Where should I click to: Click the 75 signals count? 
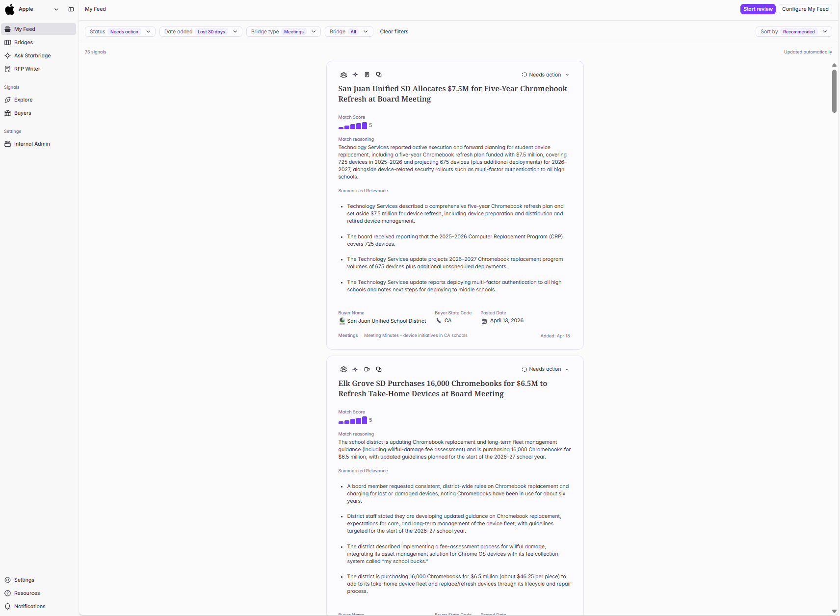point(96,52)
